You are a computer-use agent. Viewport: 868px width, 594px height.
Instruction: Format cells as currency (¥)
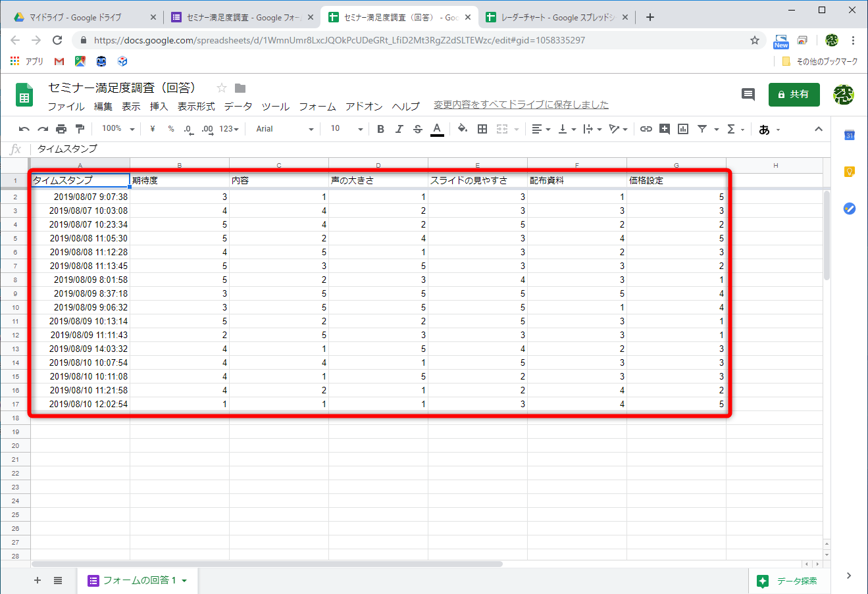tap(153, 129)
